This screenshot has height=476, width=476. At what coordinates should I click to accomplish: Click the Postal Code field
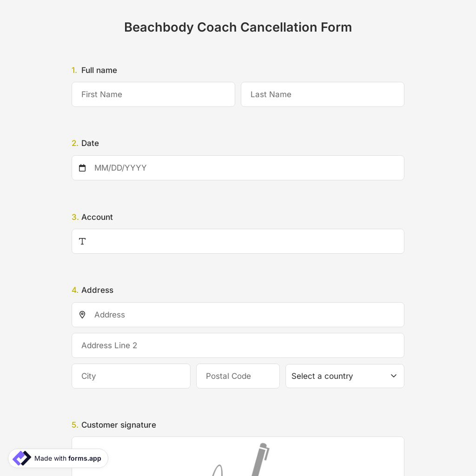(x=238, y=376)
